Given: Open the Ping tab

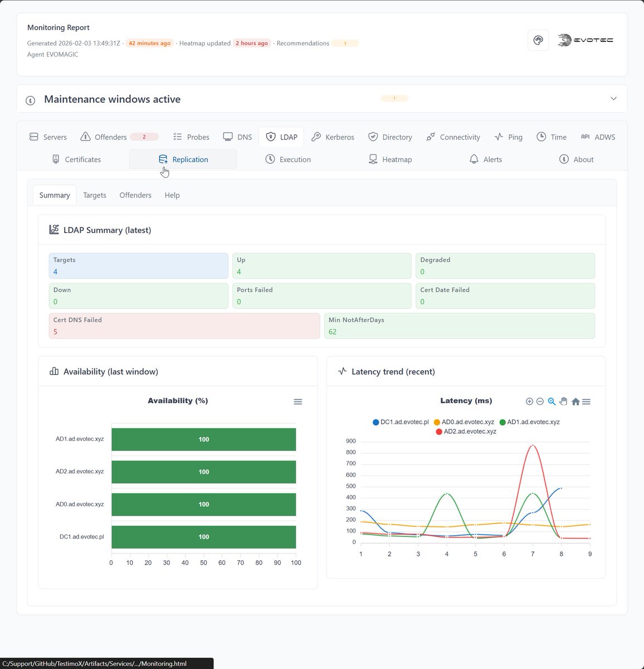Looking at the screenshot, I should point(508,137).
